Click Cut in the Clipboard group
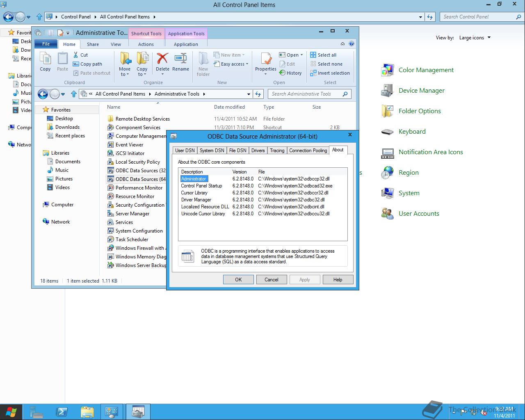The image size is (525, 420). (80, 55)
